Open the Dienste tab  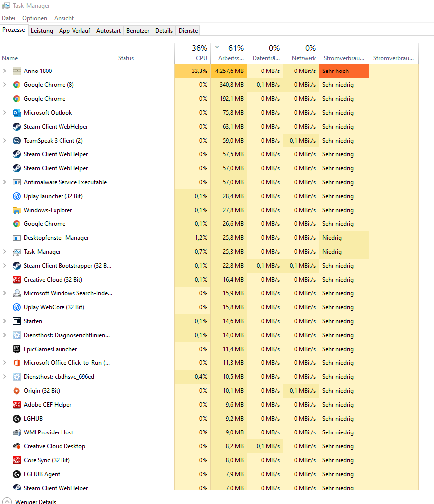coord(188,31)
